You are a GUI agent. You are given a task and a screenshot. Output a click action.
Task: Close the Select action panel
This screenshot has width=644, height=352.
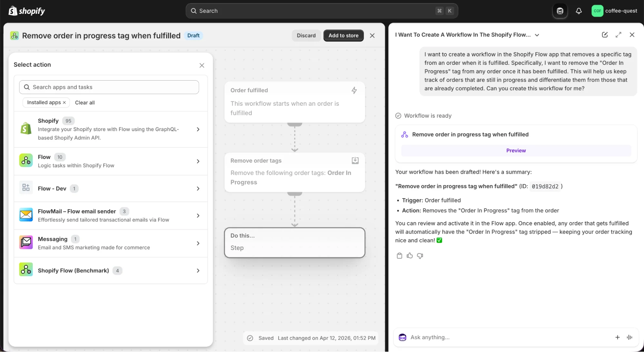202,65
